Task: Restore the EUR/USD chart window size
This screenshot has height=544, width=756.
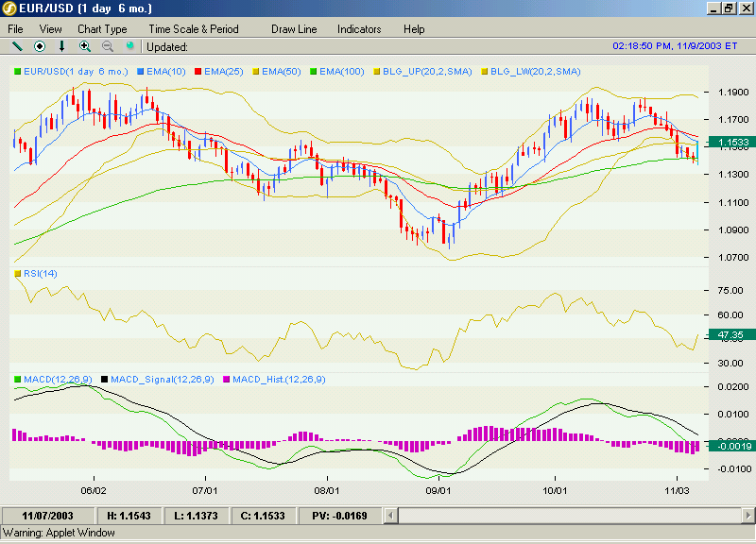Action: (x=729, y=8)
